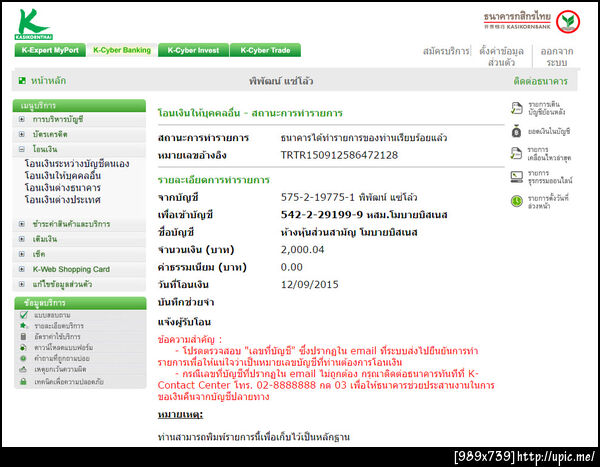Open the แบบสอบถาม survey link
This screenshot has height=467, width=600.
coord(52,315)
